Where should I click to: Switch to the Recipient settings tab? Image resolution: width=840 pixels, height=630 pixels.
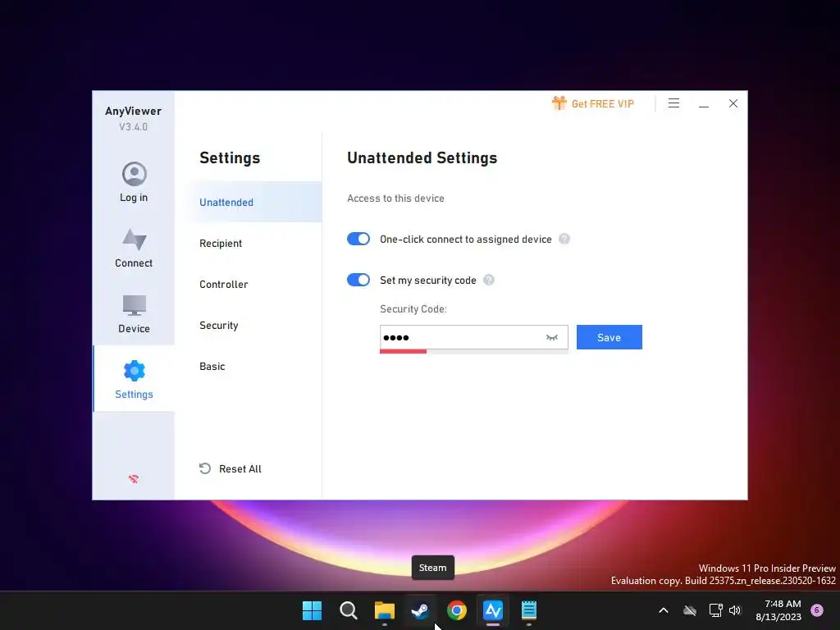coord(221,243)
